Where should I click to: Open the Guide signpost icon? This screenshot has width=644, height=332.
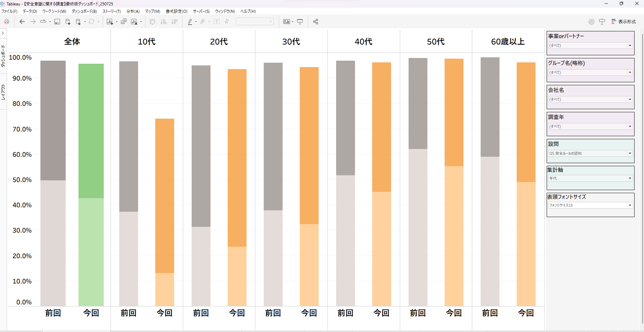[602, 22]
